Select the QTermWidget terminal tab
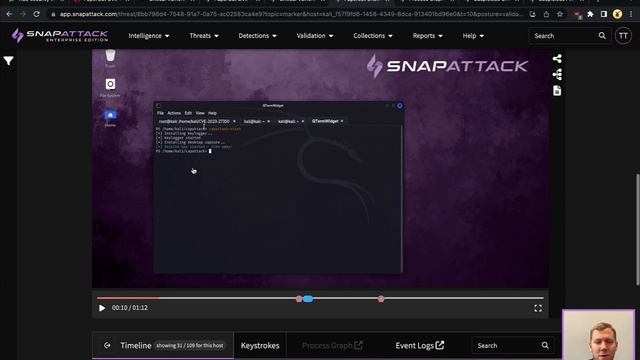The height and width of the screenshot is (360, 640). click(x=327, y=121)
